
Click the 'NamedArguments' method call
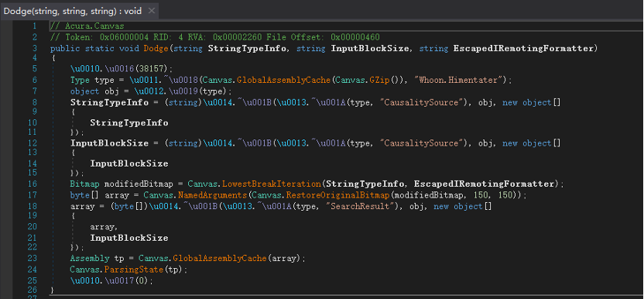pos(212,194)
